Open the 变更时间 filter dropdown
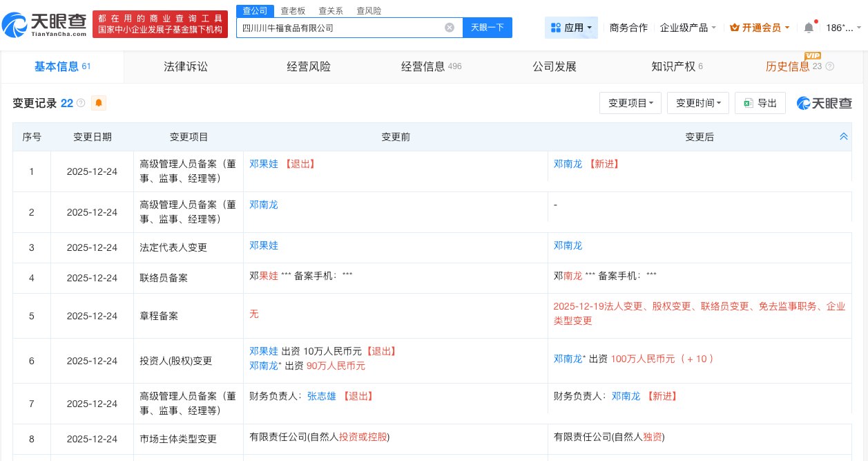The width and height of the screenshot is (868, 461). [x=697, y=103]
